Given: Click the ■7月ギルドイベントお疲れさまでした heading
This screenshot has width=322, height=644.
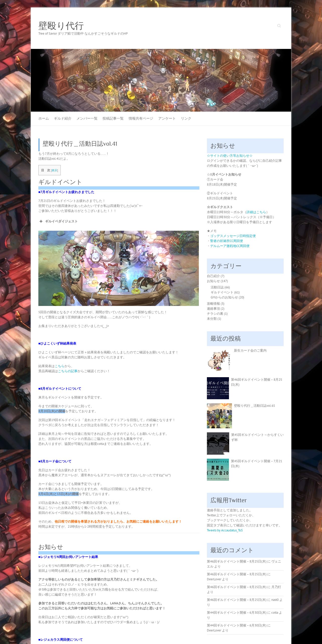Looking at the screenshot, I should click(x=66, y=192).
